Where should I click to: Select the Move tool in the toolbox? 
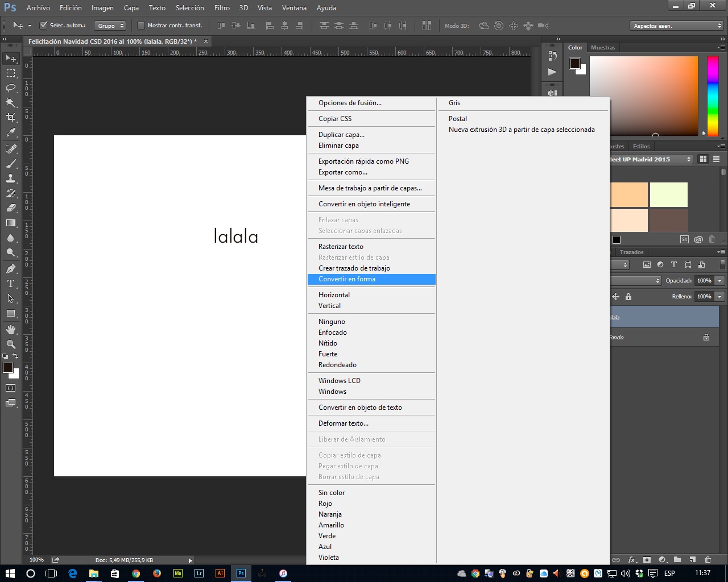pyautogui.click(x=11, y=59)
